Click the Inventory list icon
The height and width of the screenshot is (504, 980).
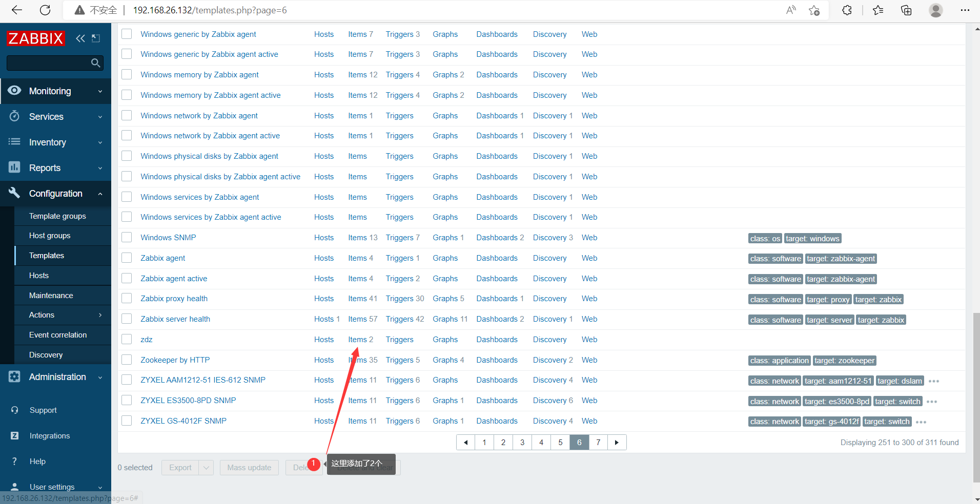(x=14, y=142)
